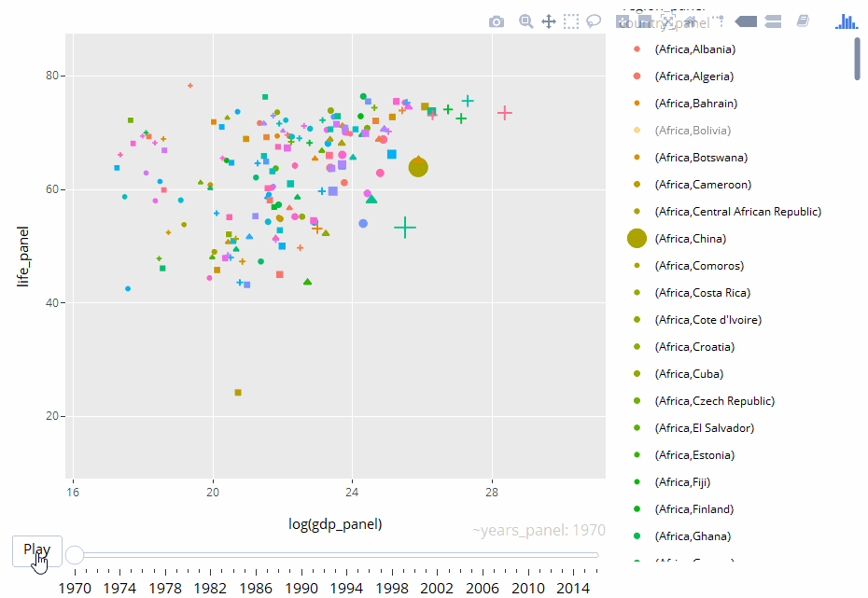Image resolution: width=868 pixels, height=598 pixels.
Task: Click the camera icon to download plot
Action: [497, 21]
